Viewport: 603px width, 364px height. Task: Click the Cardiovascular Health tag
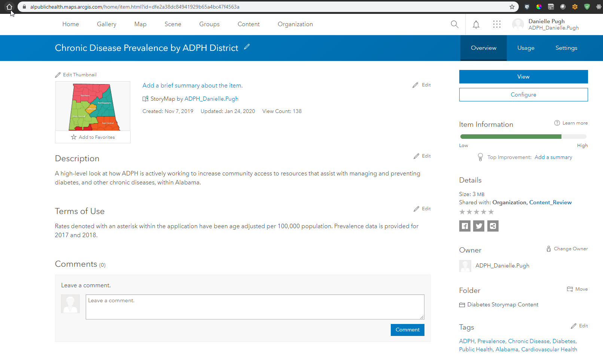coord(549,349)
